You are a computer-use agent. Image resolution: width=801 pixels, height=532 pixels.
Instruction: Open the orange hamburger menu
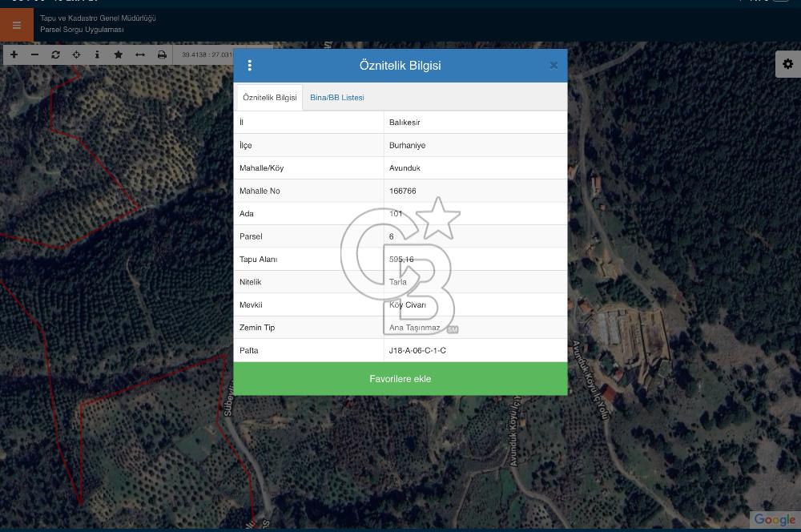17,25
